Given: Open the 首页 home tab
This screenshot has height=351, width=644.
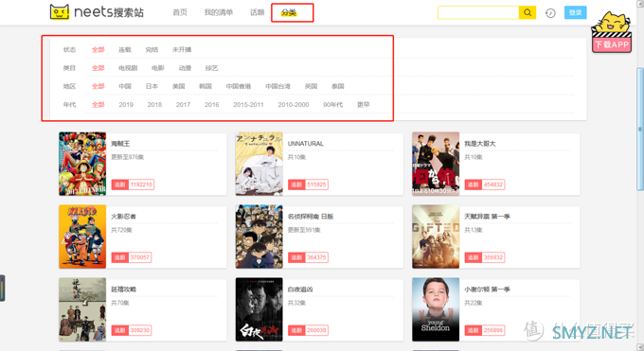Looking at the screenshot, I should tap(180, 12).
